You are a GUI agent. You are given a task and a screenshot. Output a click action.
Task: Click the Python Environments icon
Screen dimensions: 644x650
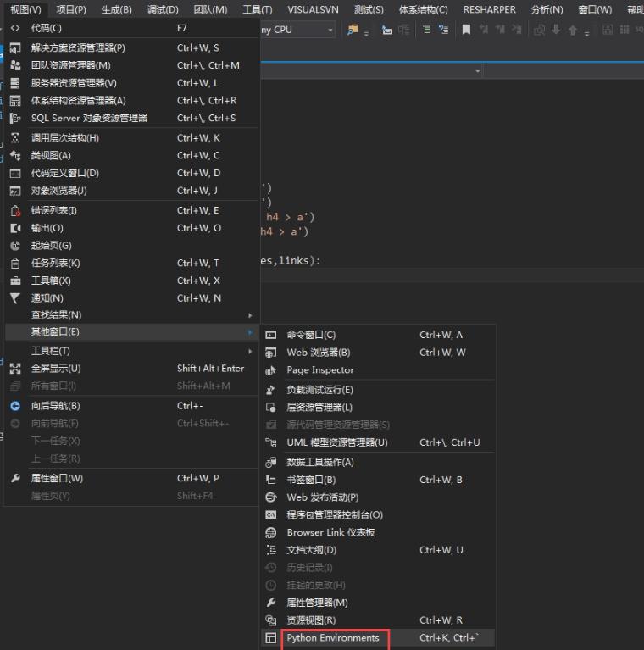(271, 638)
